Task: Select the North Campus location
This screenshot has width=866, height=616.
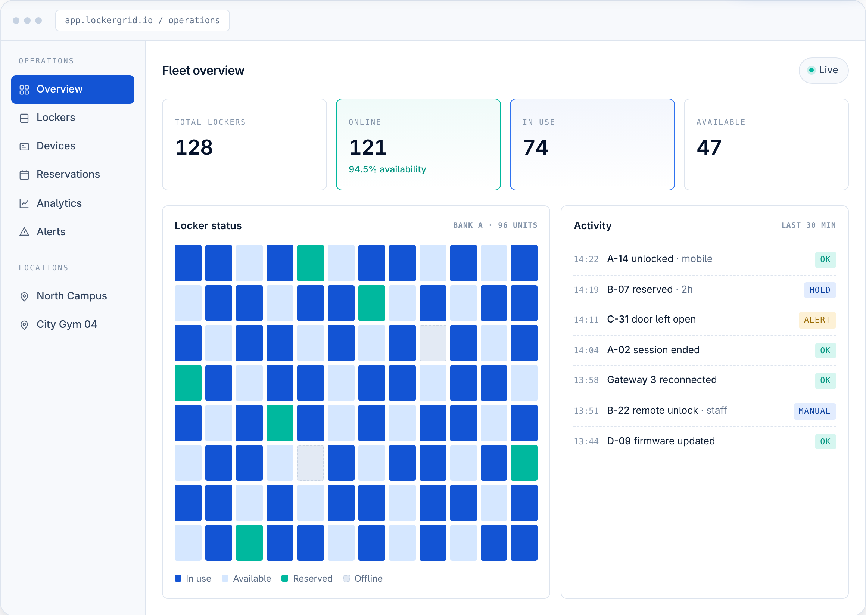Action: (73, 297)
